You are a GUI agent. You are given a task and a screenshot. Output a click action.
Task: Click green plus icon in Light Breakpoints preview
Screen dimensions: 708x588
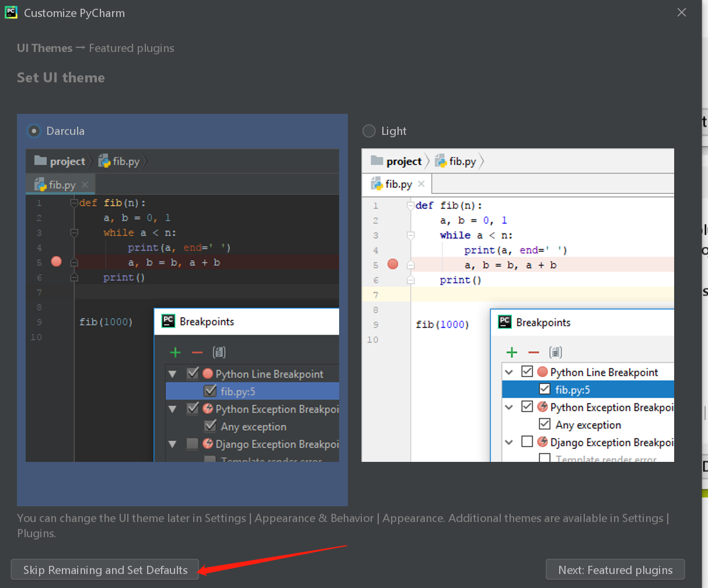[512, 352]
